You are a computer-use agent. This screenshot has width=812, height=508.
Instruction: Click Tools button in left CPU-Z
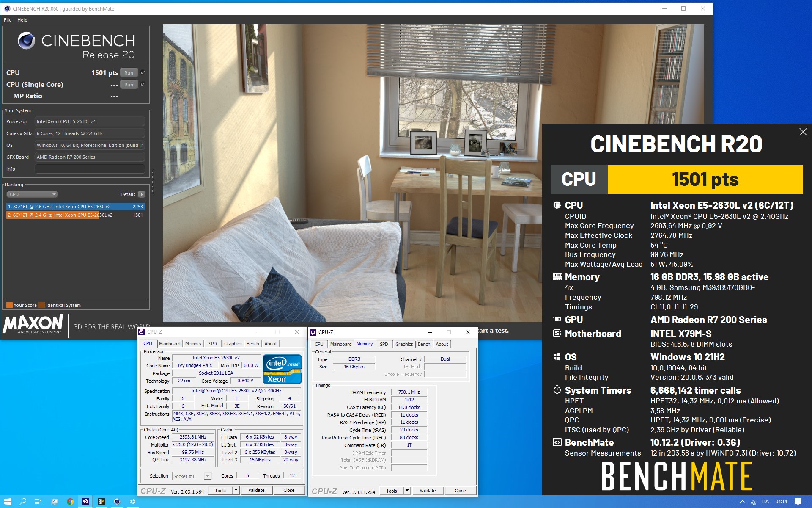[x=220, y=490]
